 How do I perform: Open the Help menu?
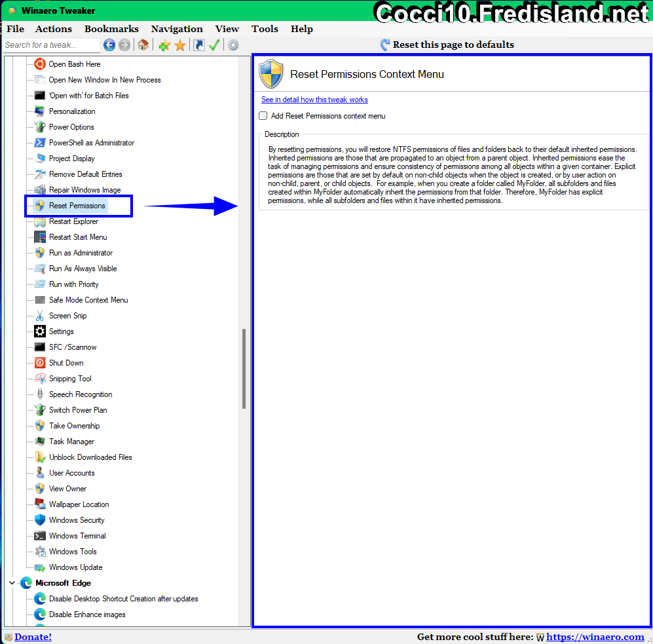tap(302, 29)
